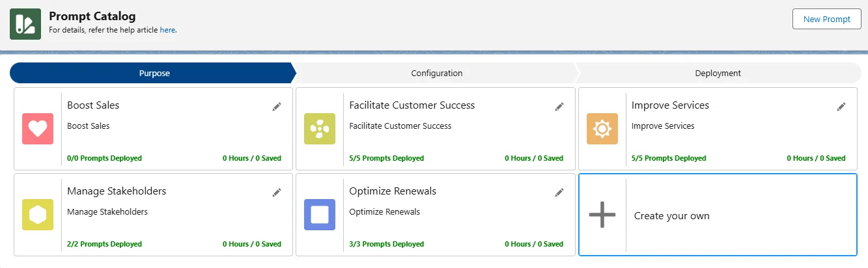Open the Facilitate Customer Success card title

click(412, 105)
